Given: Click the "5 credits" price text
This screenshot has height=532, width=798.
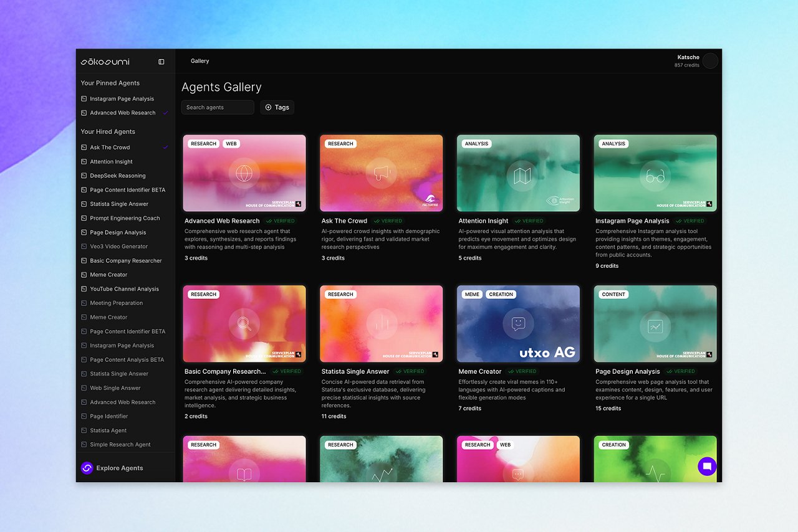Looking at the screenshot, I should [470, 258].
